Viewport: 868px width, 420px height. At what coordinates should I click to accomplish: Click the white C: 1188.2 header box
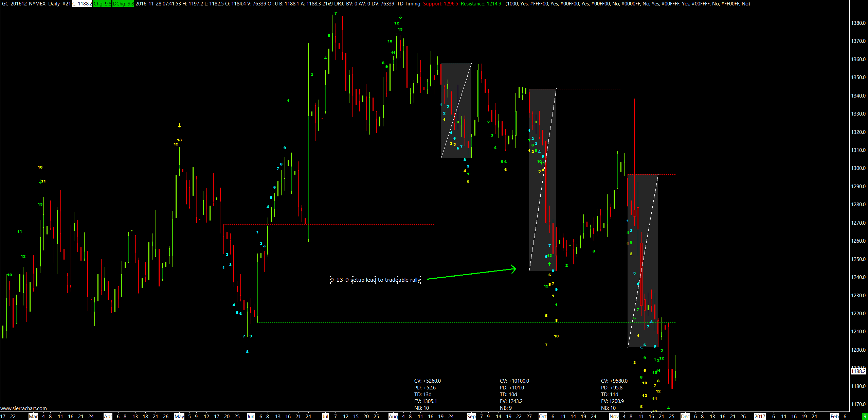[82, 4]
